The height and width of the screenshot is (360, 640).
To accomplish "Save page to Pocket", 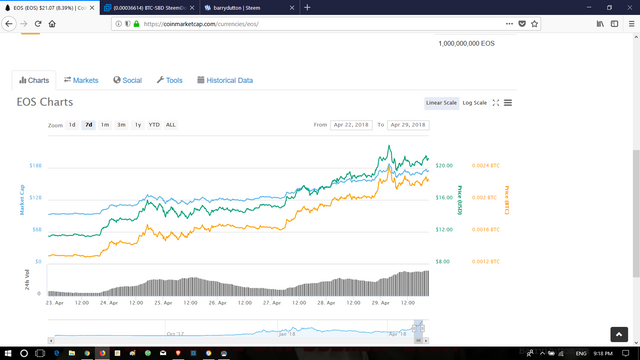I will 522,24.
